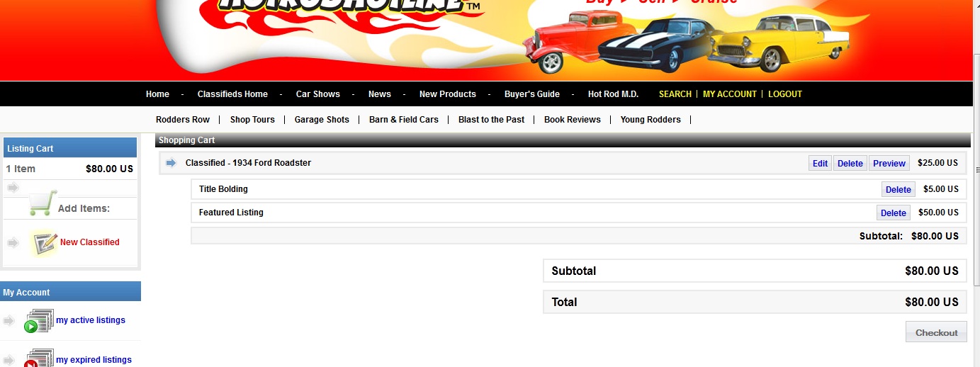The image size is (980, 367).
Task: Open Classifieds Home in navigation bar
Action: pos(232,94)
